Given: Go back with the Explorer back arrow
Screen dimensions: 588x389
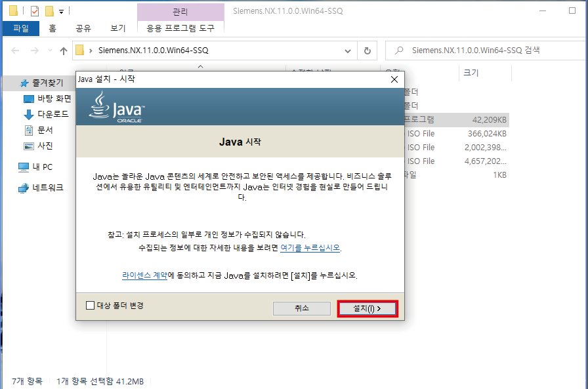Looking at the screenshot, I should tap(15, 51).
